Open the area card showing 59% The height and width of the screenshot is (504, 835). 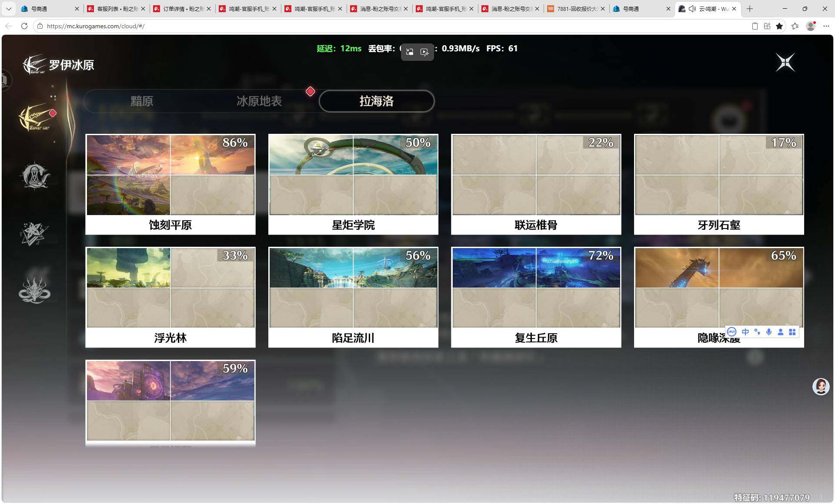pos(170,403)
